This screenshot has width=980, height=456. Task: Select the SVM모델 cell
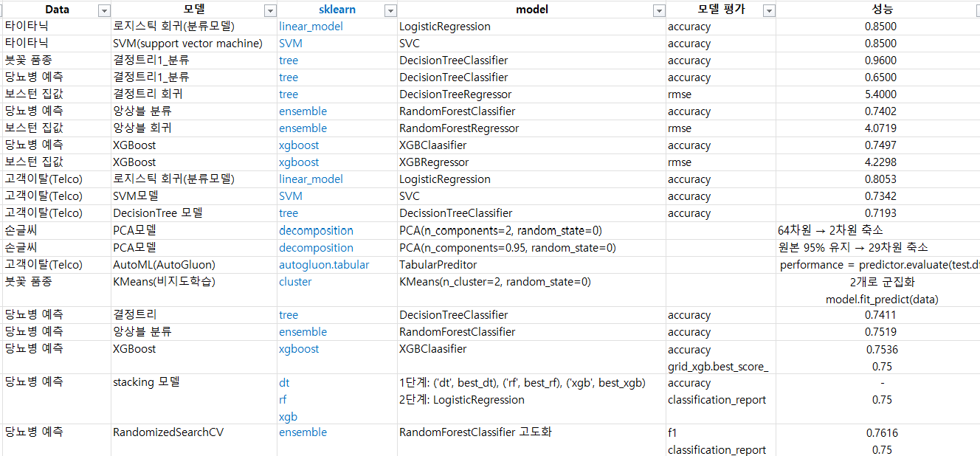194,196
